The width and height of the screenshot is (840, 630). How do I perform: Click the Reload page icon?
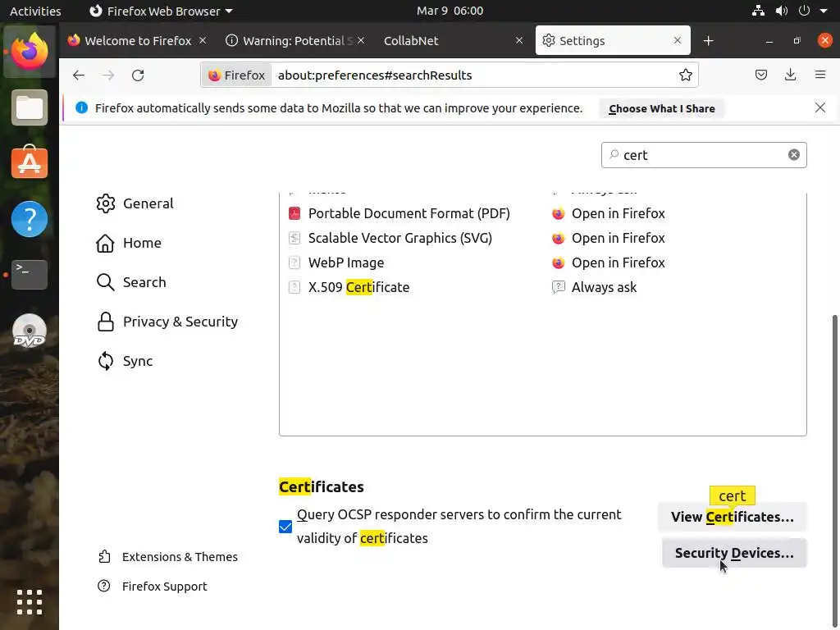138,75
